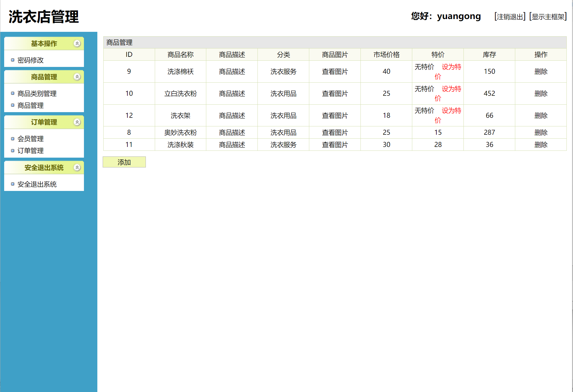Delete the 洗涤秋装 product row

click(x=541, y=145)
